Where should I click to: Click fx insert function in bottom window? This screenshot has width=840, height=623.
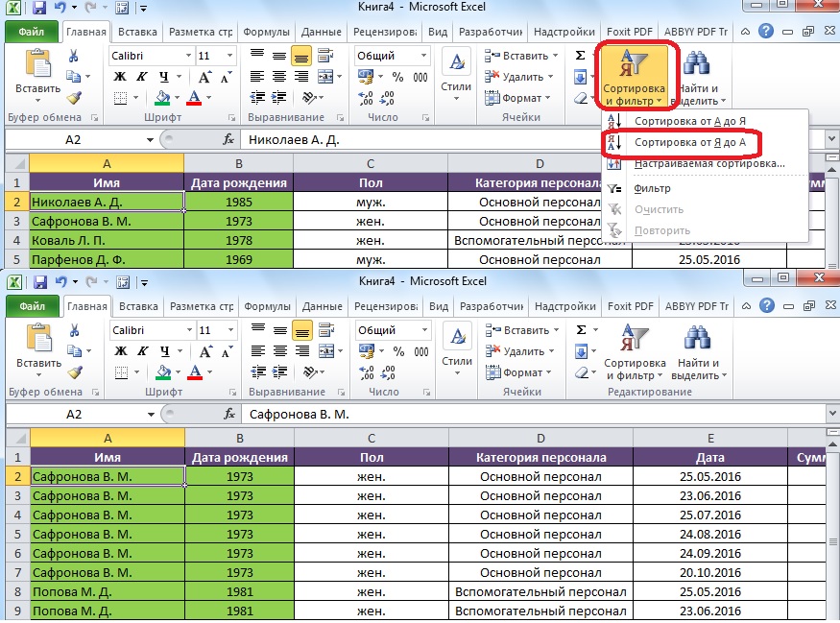(229, 415)
